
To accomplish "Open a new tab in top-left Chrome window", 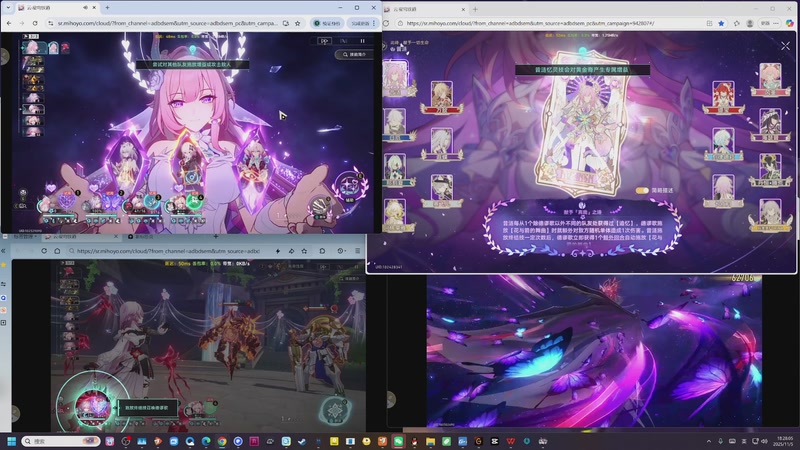I will (x=107, y=8).
